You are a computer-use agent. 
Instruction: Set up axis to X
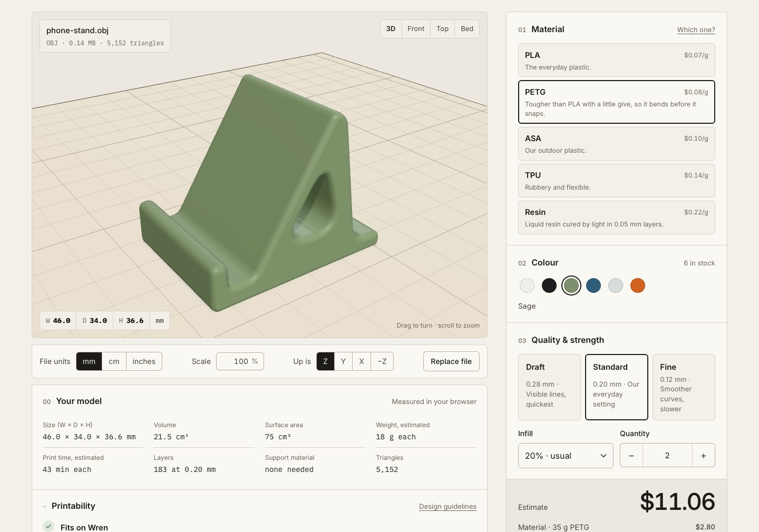pyautogui.click(x=362, y=361)
